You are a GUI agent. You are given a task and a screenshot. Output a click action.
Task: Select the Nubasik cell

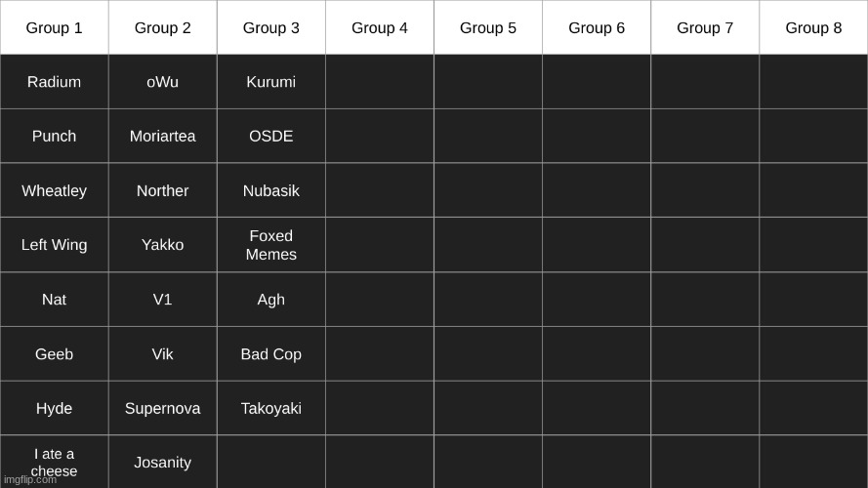pyautogui.click(x=270, y=191)
